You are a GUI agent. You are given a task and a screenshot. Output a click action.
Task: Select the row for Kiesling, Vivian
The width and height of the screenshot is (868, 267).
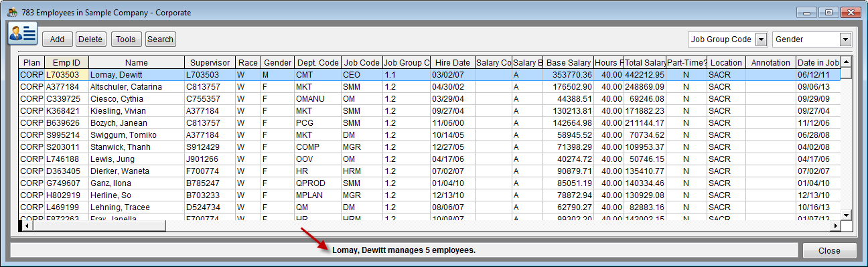pos(429,111)
